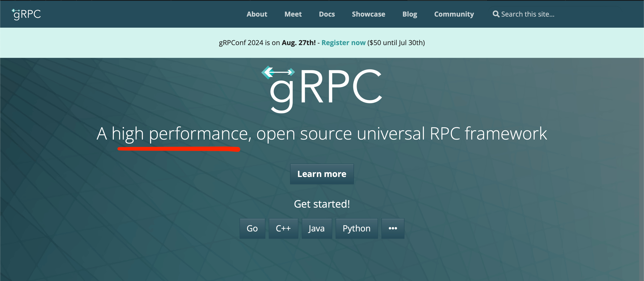Open the Showcase page
This screenshot has height=281, width=644.
[368, 14]
